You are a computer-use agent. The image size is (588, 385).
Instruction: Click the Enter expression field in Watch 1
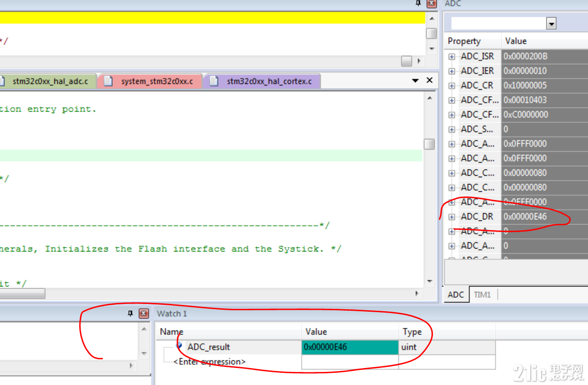coord(209,362)
